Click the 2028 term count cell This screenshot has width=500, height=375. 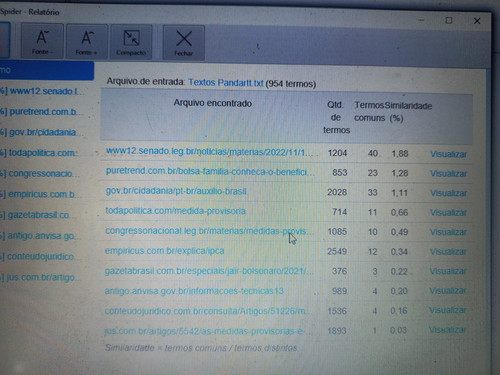pos(337,192)
